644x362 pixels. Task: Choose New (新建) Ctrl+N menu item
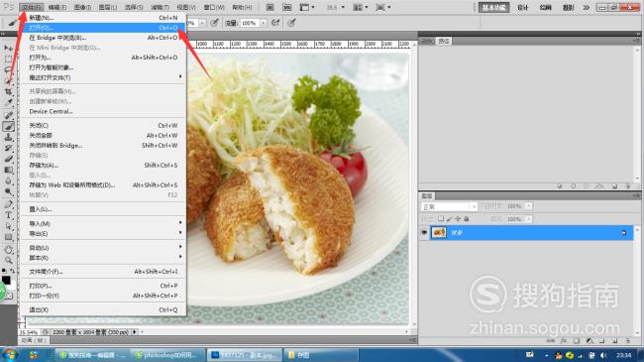(103, 18)
